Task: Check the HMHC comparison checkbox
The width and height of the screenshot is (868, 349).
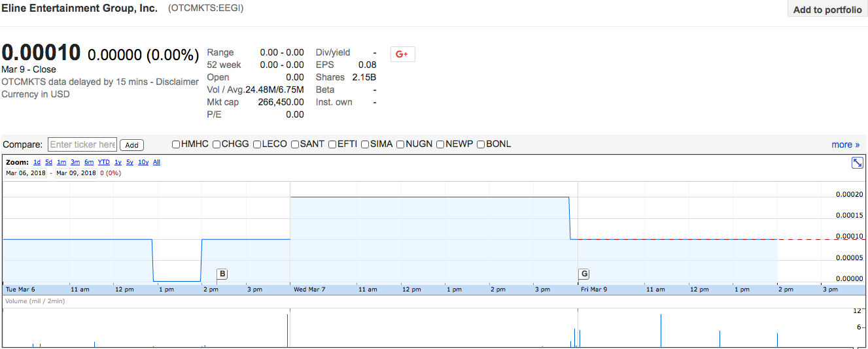Action: coord(176,144)
